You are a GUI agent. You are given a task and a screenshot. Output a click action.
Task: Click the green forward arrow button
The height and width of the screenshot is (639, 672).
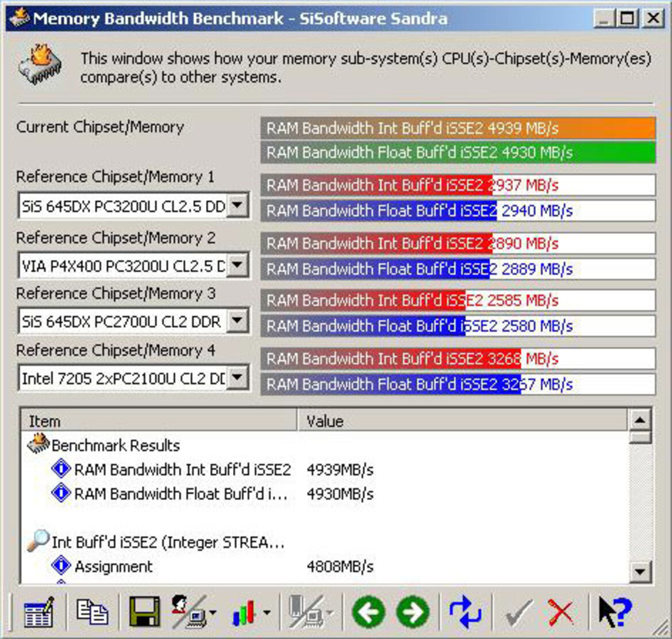click(413, 611)
